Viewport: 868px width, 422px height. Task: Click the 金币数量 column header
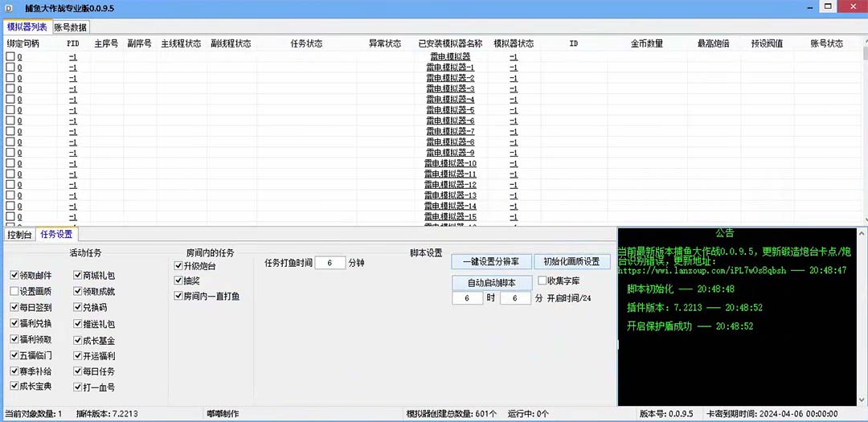(x=646, y=43)
